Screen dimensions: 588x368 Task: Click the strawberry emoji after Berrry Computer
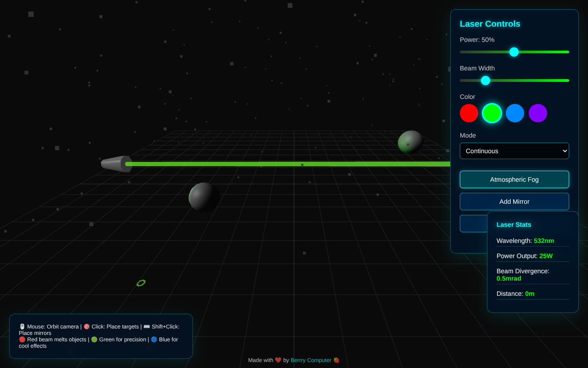click(336, 360)
